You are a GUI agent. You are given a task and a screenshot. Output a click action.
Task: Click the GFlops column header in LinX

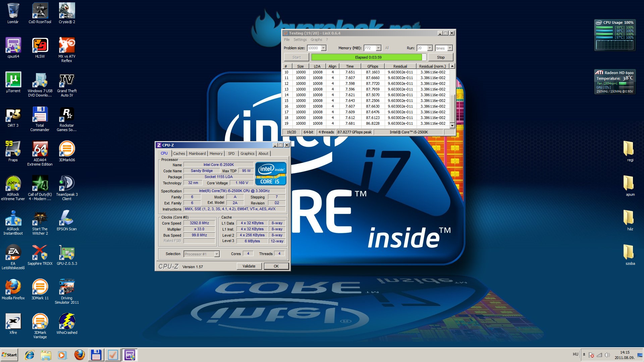point(373,66)
